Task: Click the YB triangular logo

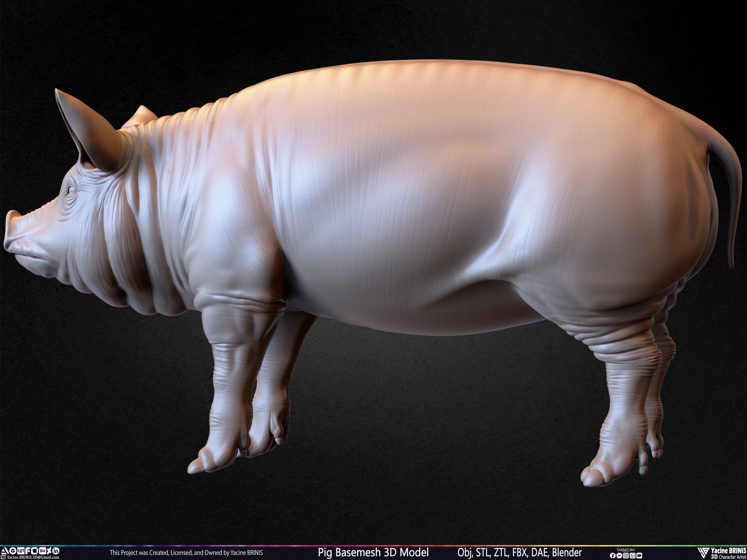Action: (704, 553)
